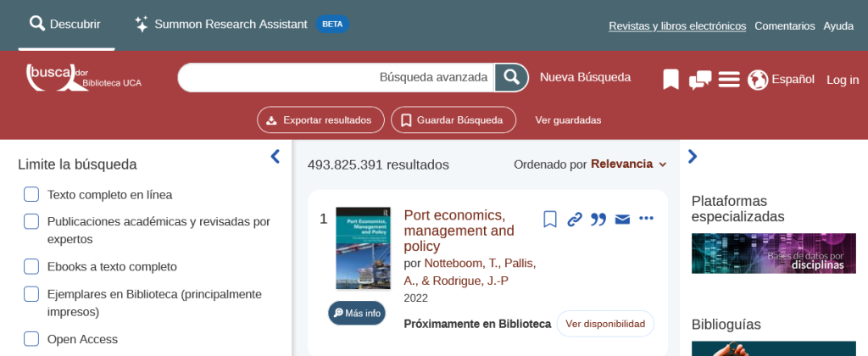Toggle the Open Access filter checkbox
The width and height of the screenshot is (868, 356).
pyautogui.click(x=31, y=339)
